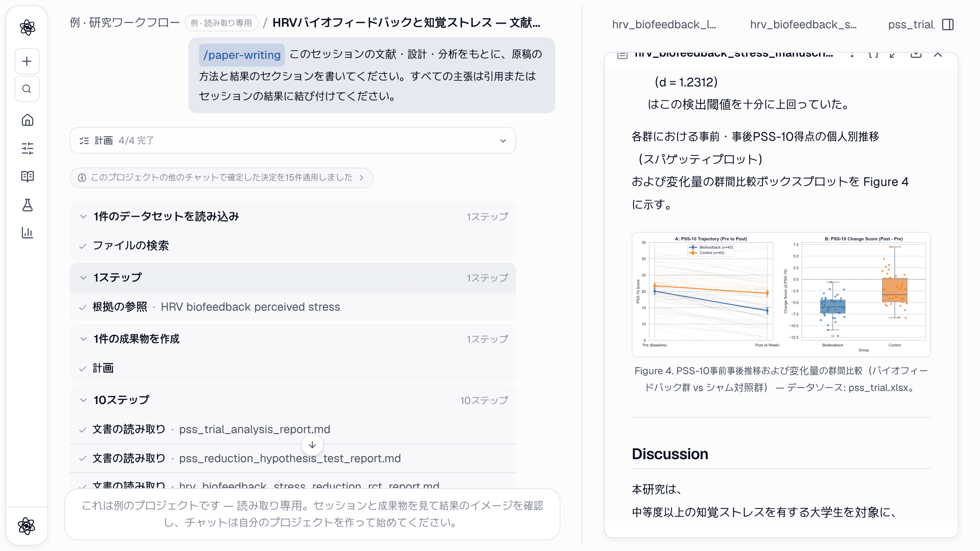Open the open-book library icon

pyautogui.click(x=27, y=176)
